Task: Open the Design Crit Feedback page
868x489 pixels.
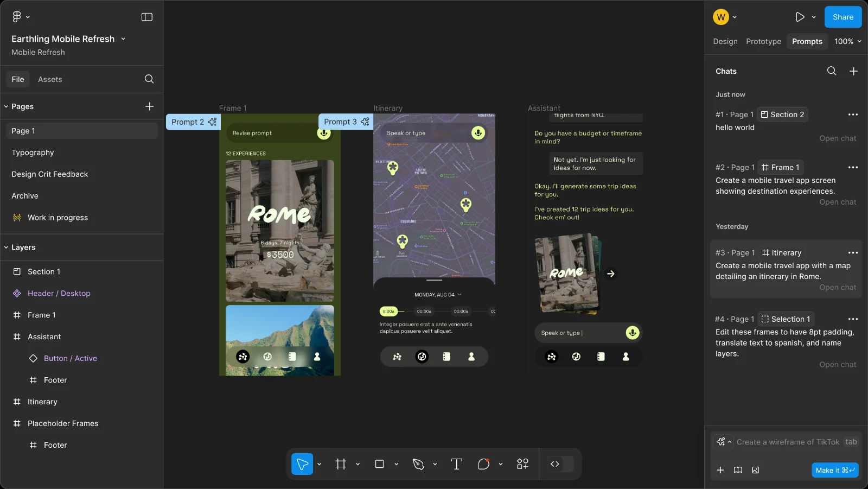Action: (x=50, y=174)
